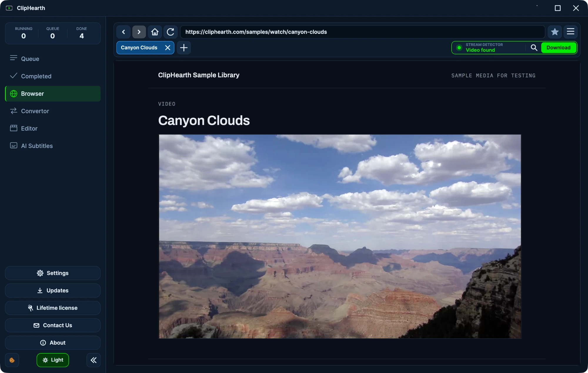588x373 pixels.
Task: Go forward with the forward arrow
Action: pos(139,32)
